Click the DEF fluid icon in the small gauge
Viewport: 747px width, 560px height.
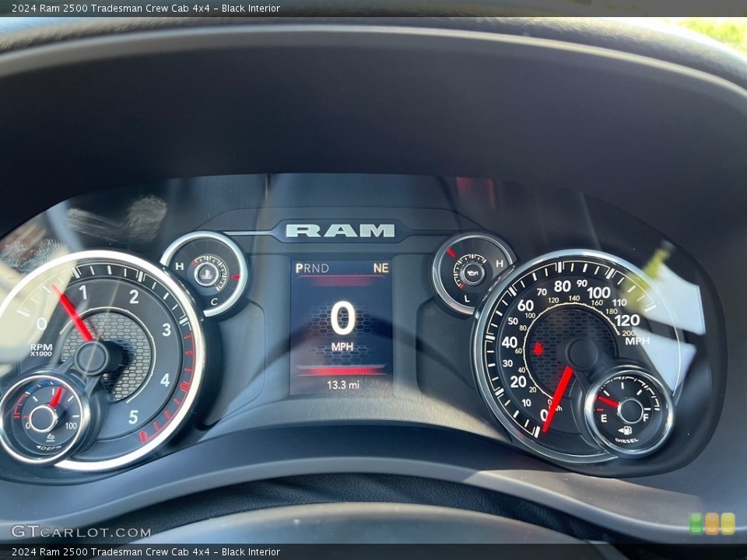tap(51, 438)
